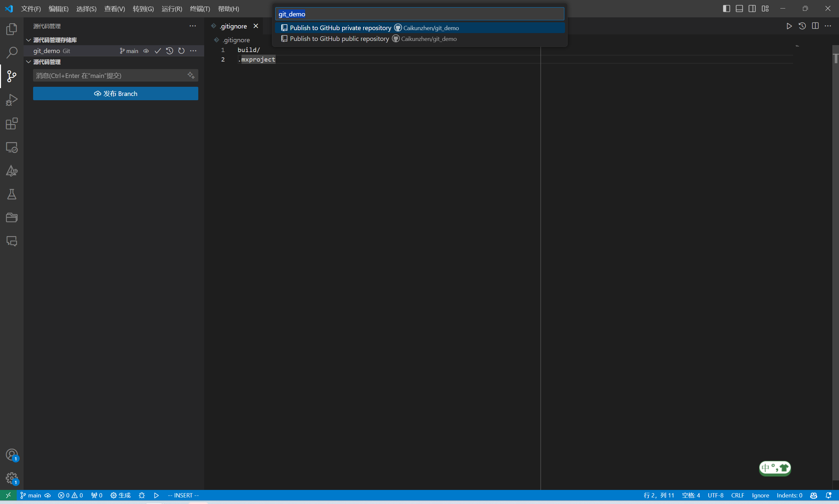
Task: Open the Extensions view icon
Action: click(x=11, y=123)
